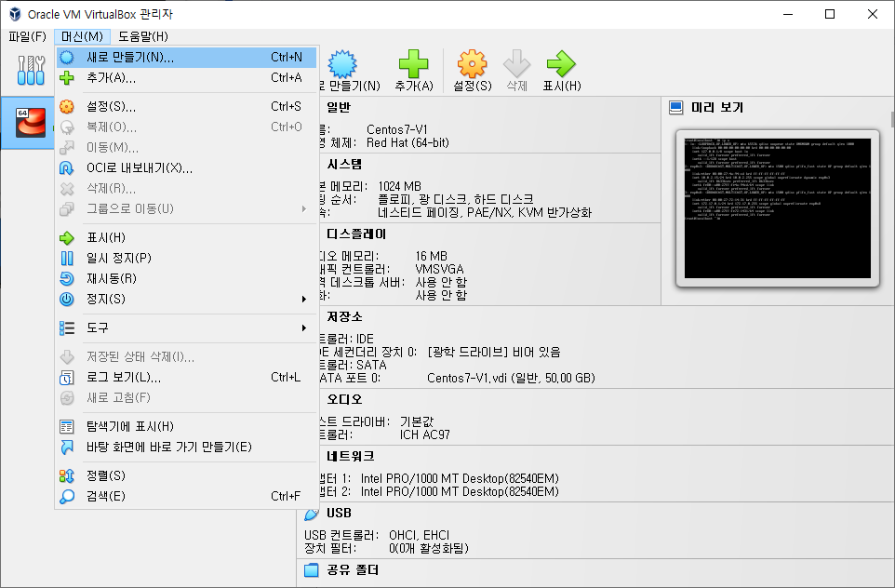Choose 일시 정지(P) to pause the VM

click(187, 258)
